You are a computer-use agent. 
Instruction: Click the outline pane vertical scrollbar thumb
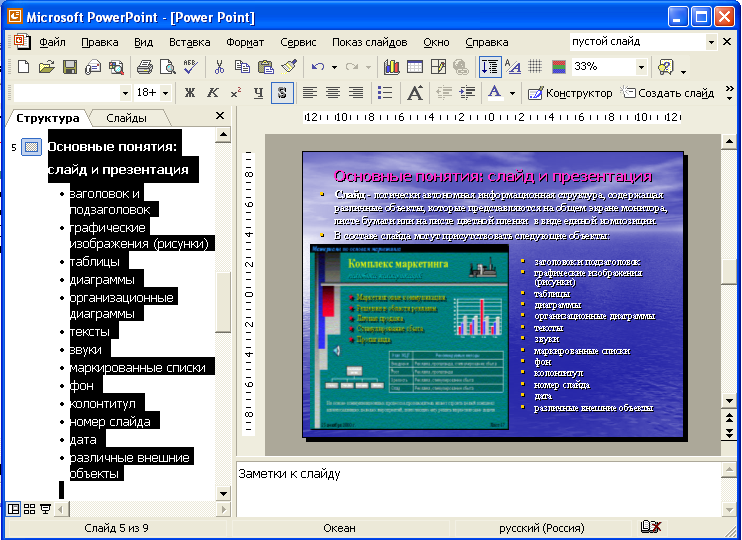(222, 302)
